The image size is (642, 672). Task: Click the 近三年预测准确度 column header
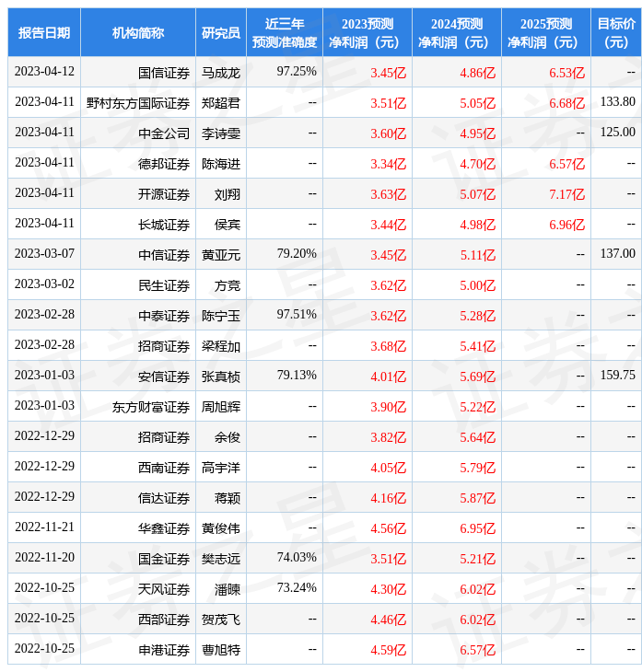[x=285, y=33]
